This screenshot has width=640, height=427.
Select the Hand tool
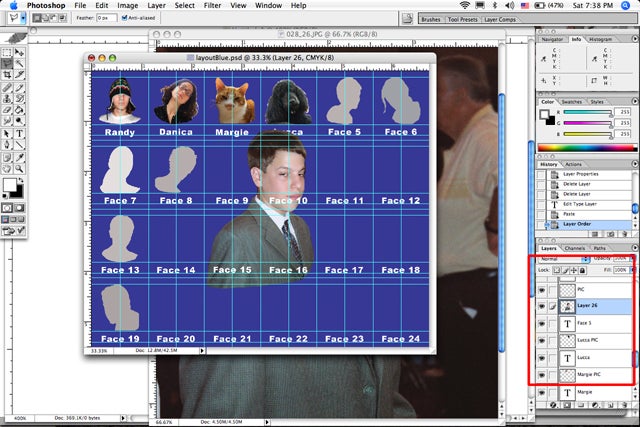(x=7, y=169)
